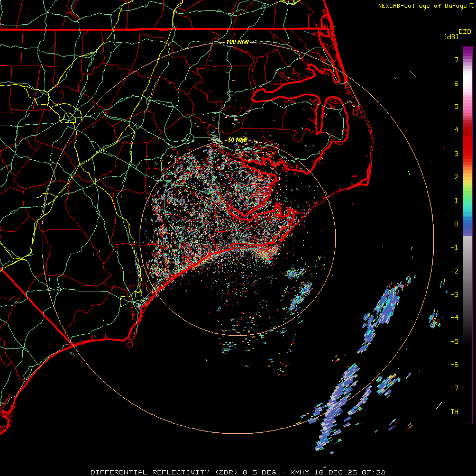The height and width of the screenshot is (476, 476).
Task: Click the [dB] units label
Action: (x=451, y=36)
